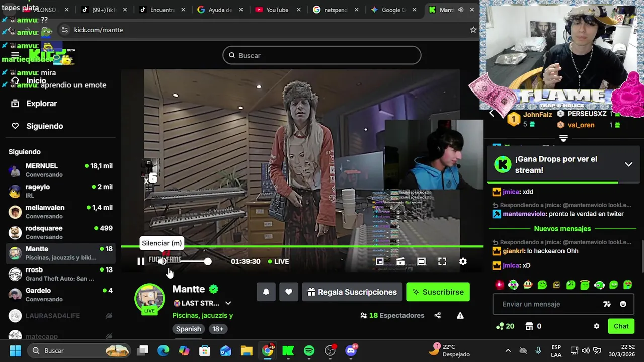Mute the stream via speaker icon
The height and width of the screenshot is (362, 644).
pyautogui.click(x=162, y=261)
